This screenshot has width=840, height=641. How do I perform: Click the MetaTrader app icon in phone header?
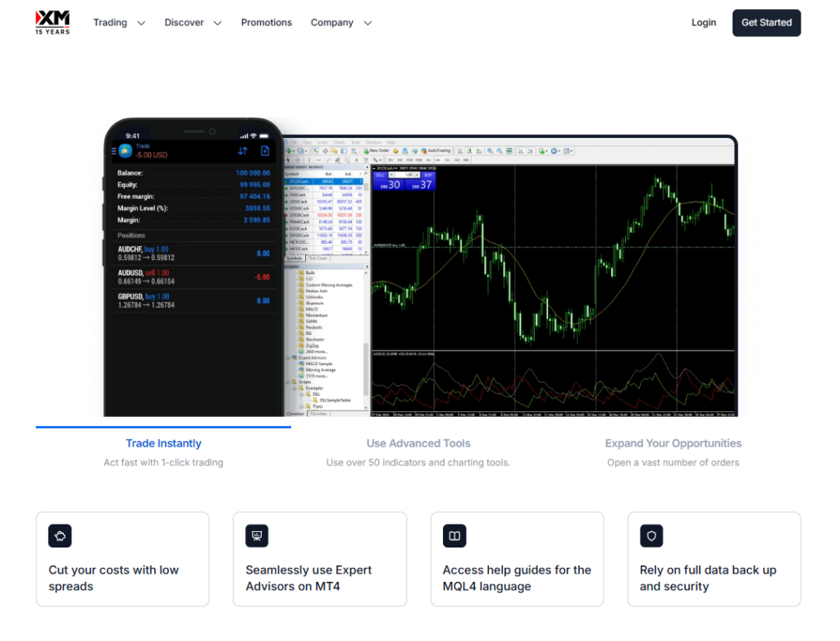point(126,151)
